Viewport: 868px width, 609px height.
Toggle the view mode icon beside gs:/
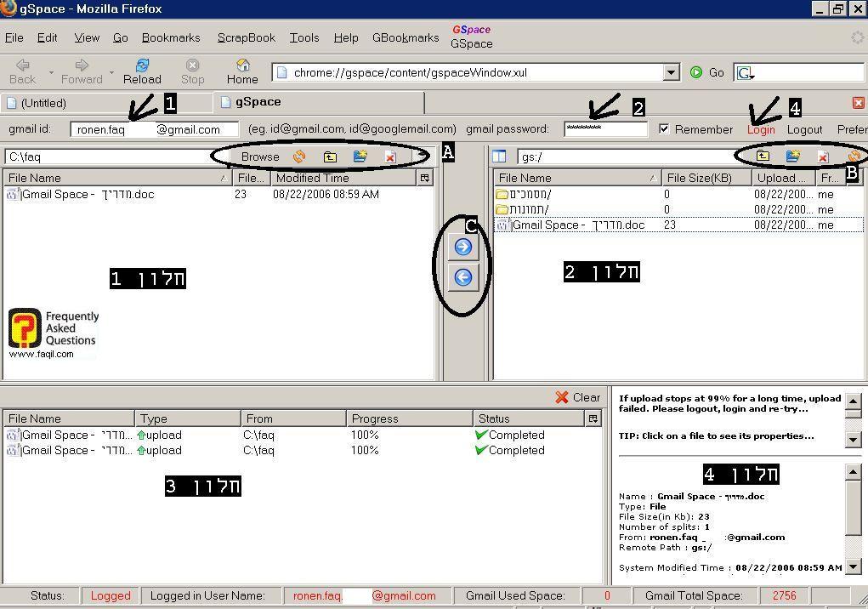[x=499, y=157]
